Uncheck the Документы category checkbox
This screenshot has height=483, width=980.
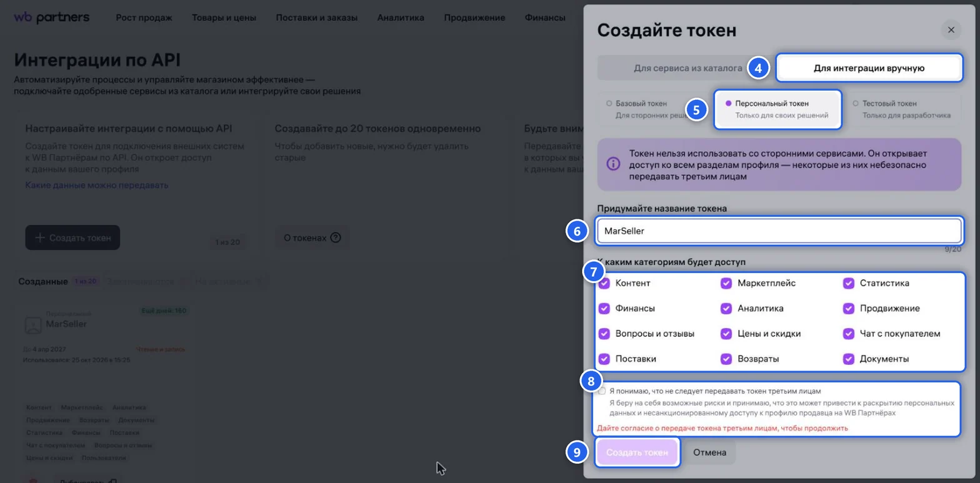(x=848, y=359)
